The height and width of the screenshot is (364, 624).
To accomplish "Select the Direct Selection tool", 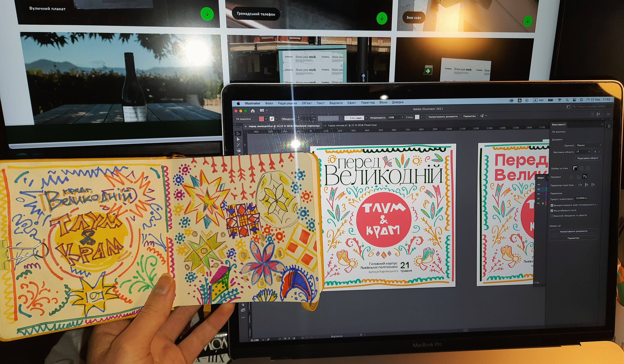I will click(238, 140).
